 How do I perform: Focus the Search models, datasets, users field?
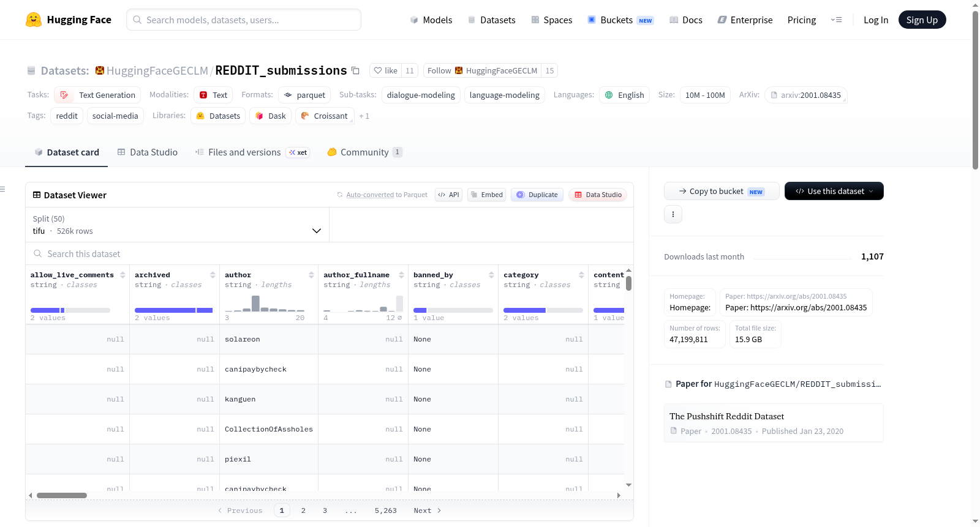(x=244, y=20)
